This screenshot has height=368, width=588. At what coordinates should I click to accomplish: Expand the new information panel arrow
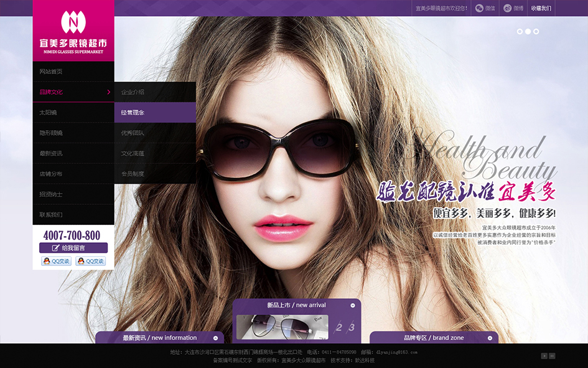point(215,338)
